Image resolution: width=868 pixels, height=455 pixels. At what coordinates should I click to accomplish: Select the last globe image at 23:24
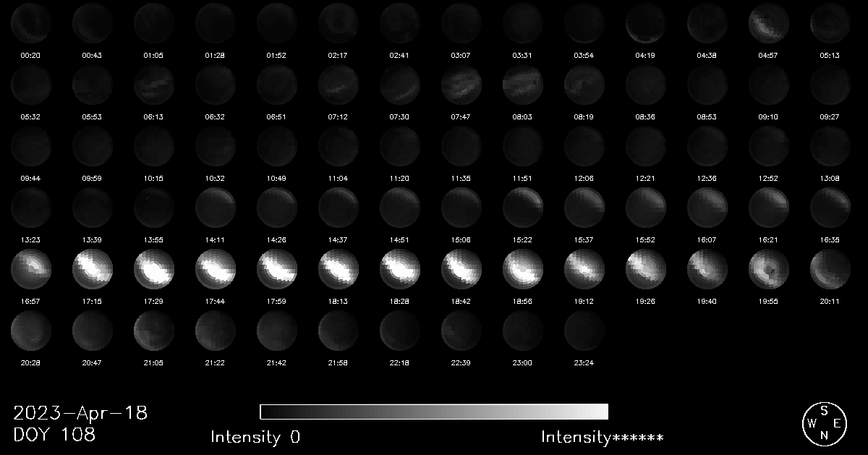coord(584,329)
